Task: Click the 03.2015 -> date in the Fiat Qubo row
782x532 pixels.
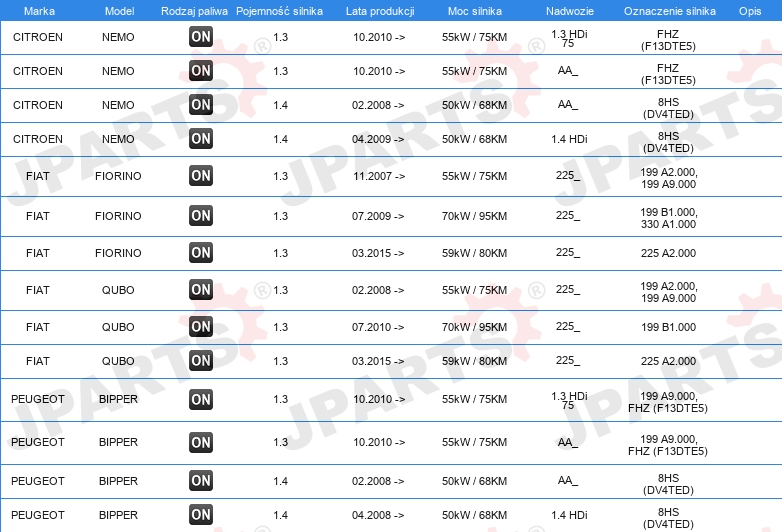Action: (x=378, y=361)
